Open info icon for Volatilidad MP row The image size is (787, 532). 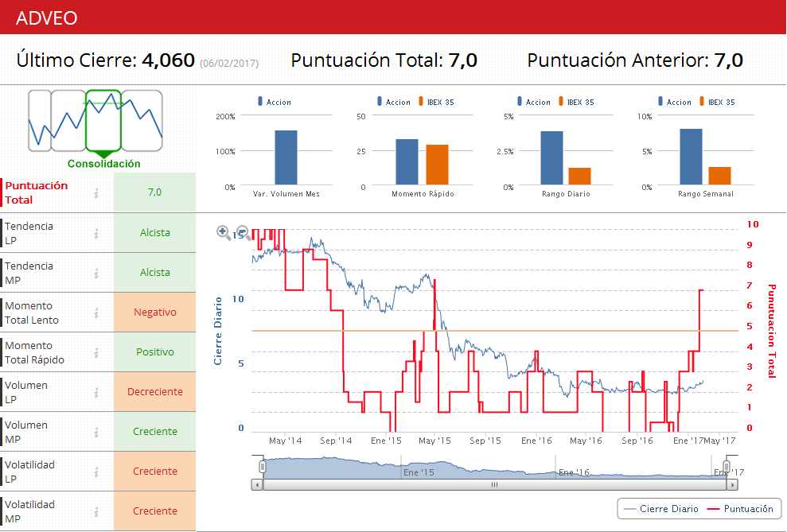[x=96, y=511]
